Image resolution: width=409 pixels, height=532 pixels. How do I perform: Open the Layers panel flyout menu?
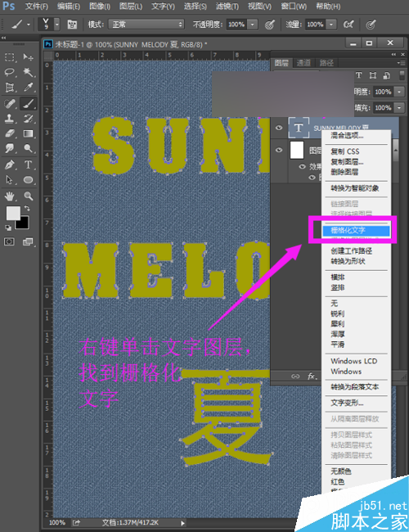[401, 63]
